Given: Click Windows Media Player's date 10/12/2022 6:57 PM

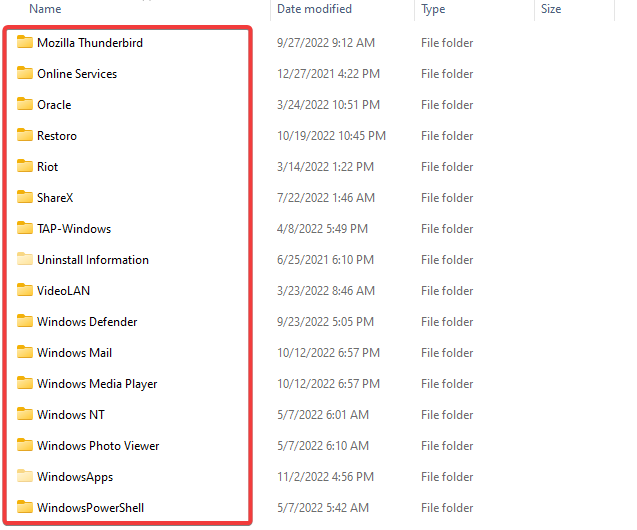Looking at the screenshot, I should click(x=328, y=384).
